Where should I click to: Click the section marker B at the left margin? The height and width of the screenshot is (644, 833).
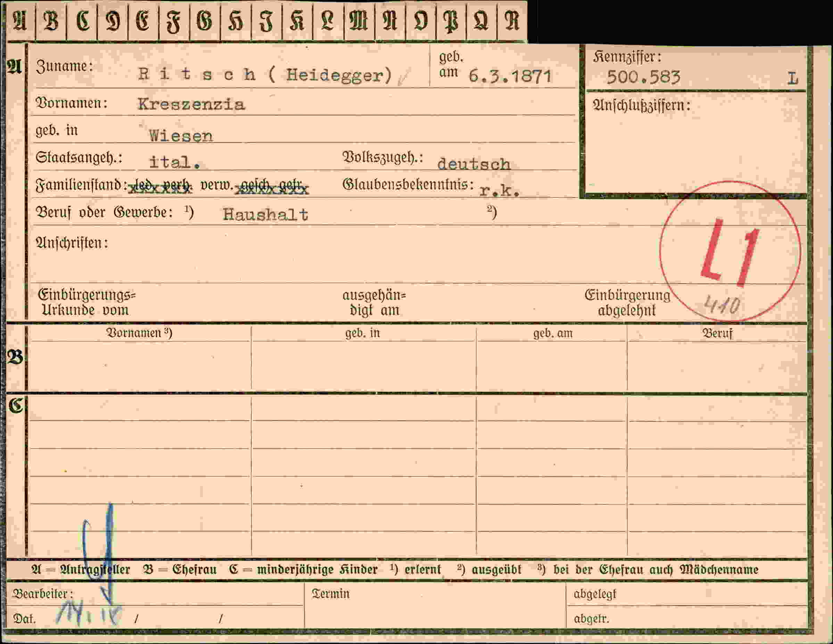pos(15,358)
